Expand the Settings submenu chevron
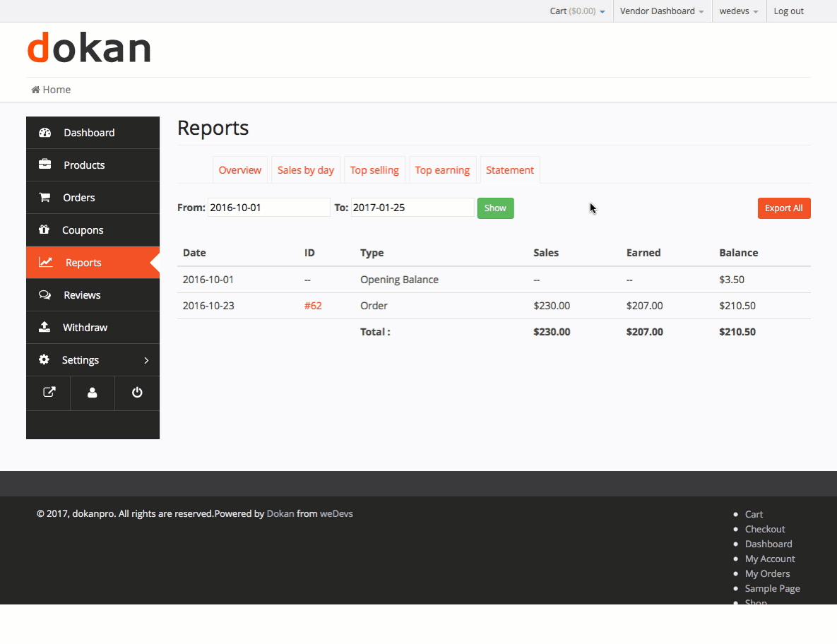Viewport: 837px width, 644px height. [146, 360]
